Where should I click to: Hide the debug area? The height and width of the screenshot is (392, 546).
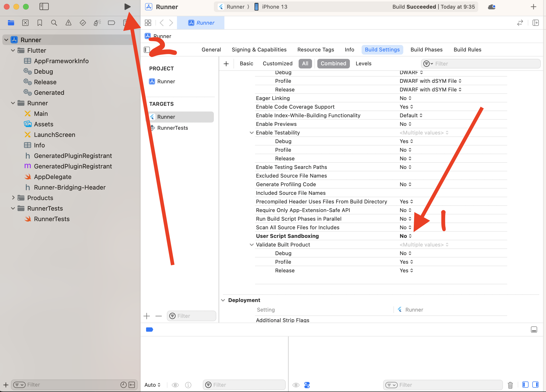click(534, 330)
